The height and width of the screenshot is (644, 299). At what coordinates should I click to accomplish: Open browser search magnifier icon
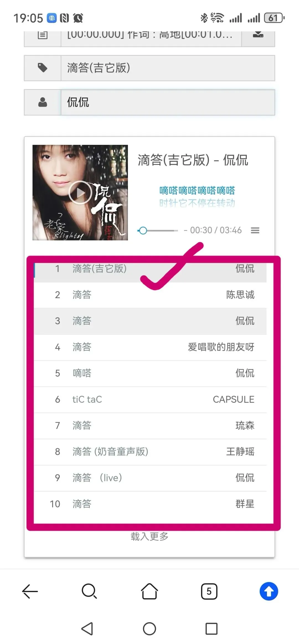coord(89,591)
